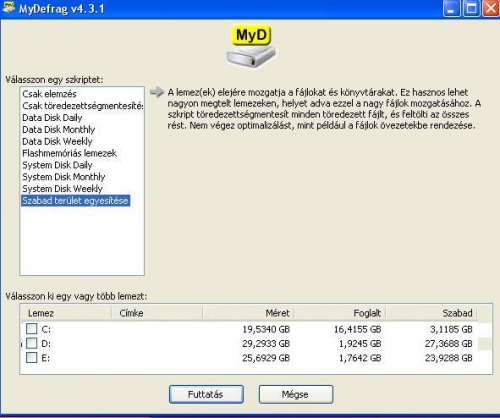Viewport: 500px width, 418px height.
Task: Sort disks by the Méret column
Action: pyautogui.click(x=248, y=313)
